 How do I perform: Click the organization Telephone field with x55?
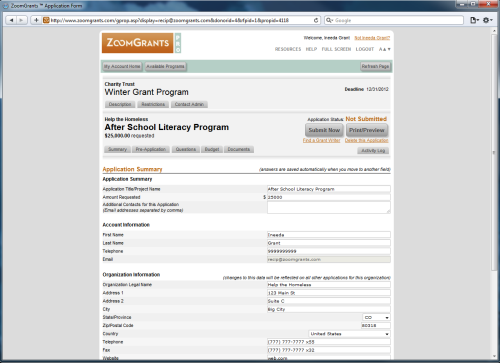pyautogui.click(x=329, y=342)
